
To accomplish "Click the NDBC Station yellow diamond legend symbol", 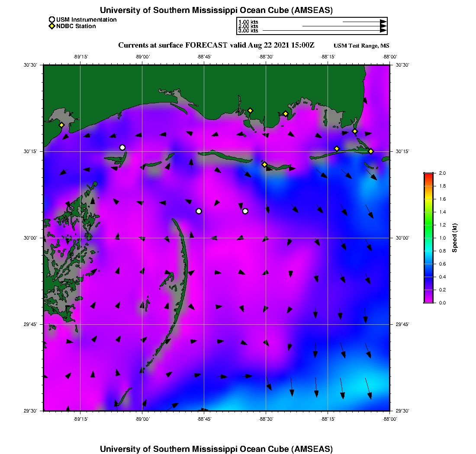I will point(52,26).
